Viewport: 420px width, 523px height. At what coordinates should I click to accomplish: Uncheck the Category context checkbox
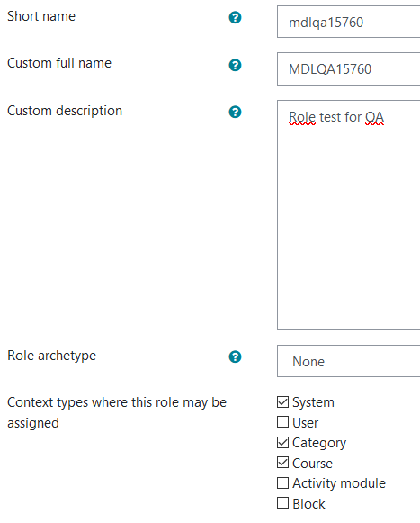pos(282,443)
